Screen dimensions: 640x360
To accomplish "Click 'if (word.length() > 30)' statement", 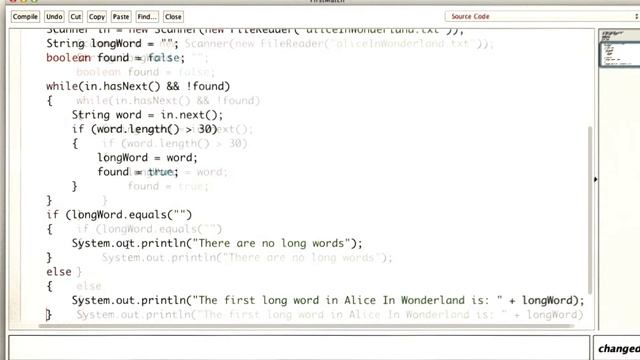I will (144, 129).
